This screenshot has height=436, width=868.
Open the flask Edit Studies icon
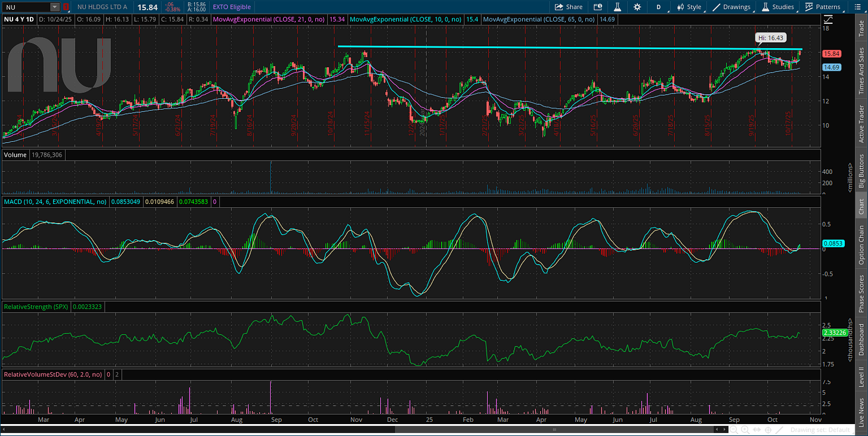tap(617, 7)
